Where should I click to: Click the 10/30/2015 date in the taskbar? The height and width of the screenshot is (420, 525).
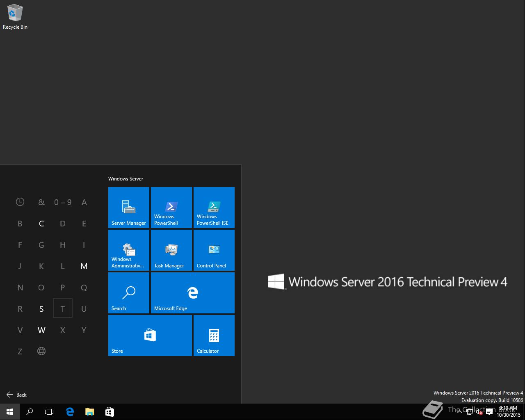pos(509,415)
